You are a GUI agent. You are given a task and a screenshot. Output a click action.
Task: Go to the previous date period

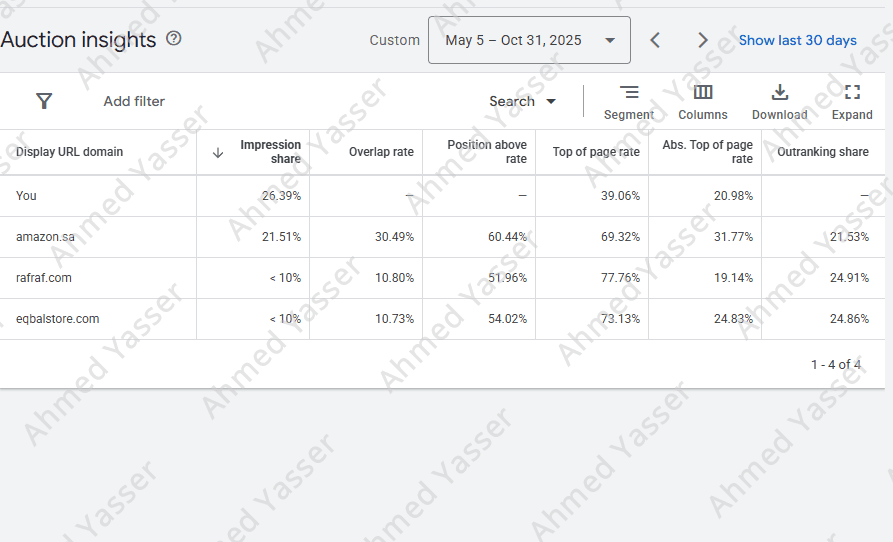coord(655,40)
